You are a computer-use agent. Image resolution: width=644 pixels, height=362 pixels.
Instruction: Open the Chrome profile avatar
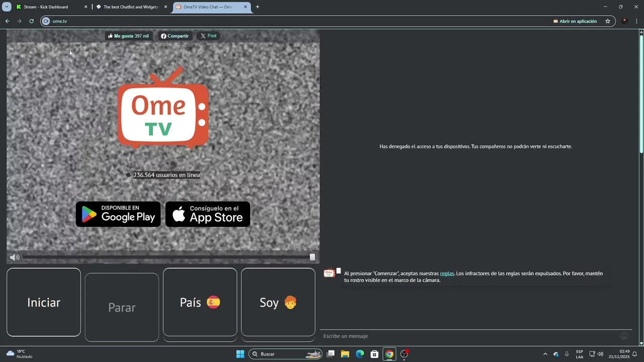tap(624, 21)
